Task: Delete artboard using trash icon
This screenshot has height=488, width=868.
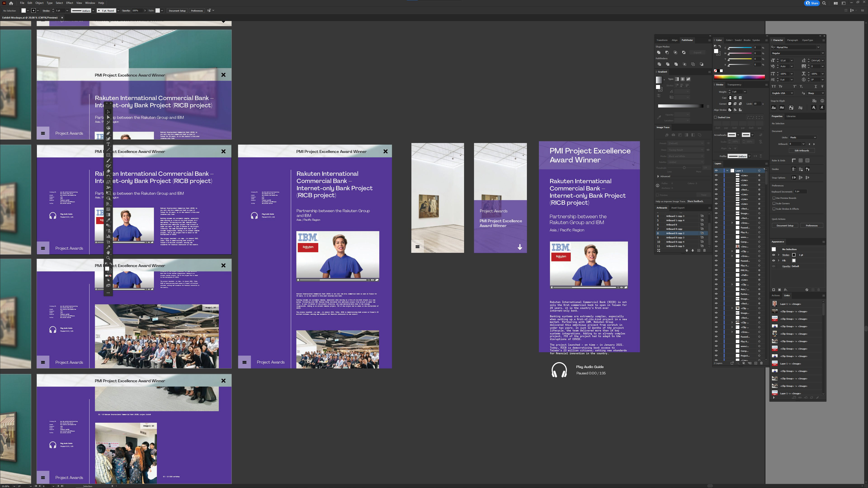Action: point(704,250)
